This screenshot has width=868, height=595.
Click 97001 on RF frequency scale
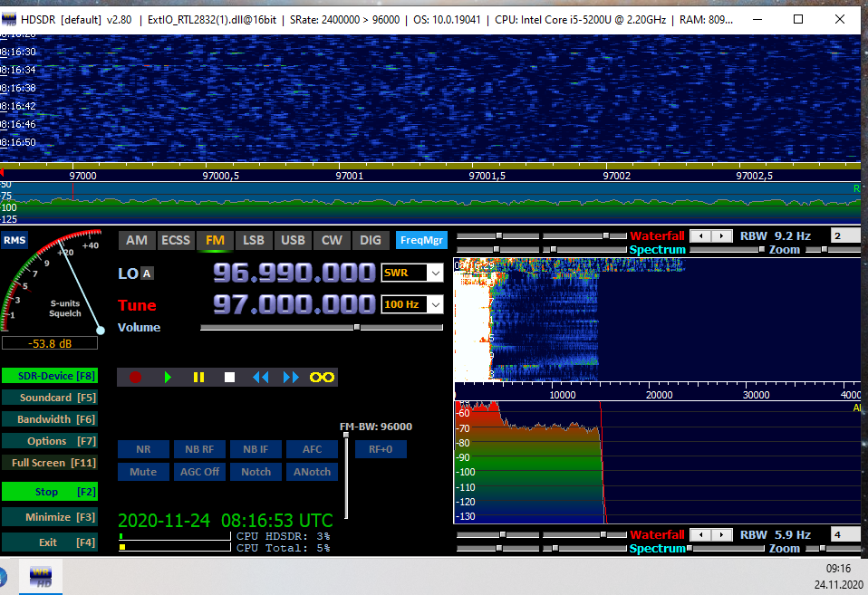[350, 176]
